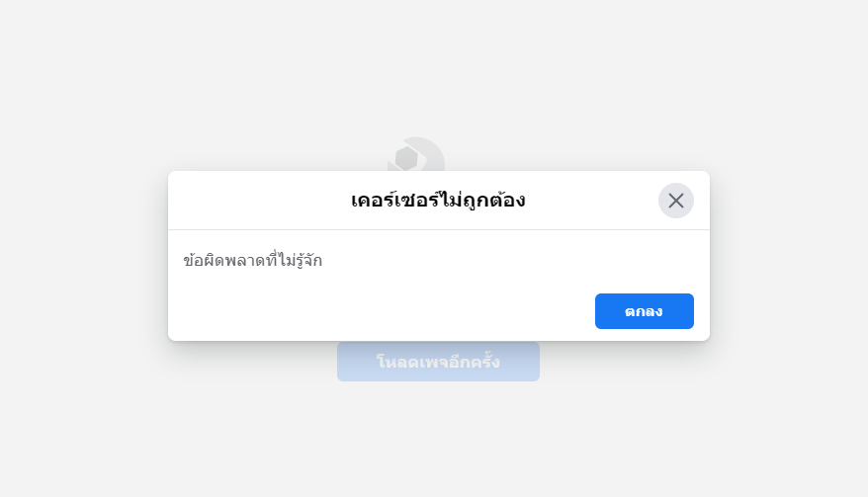868x497 pixels.
Task: Click the dialog title เคอร์เซอร์ไม่ถูกต้อง
Action: 438,201
